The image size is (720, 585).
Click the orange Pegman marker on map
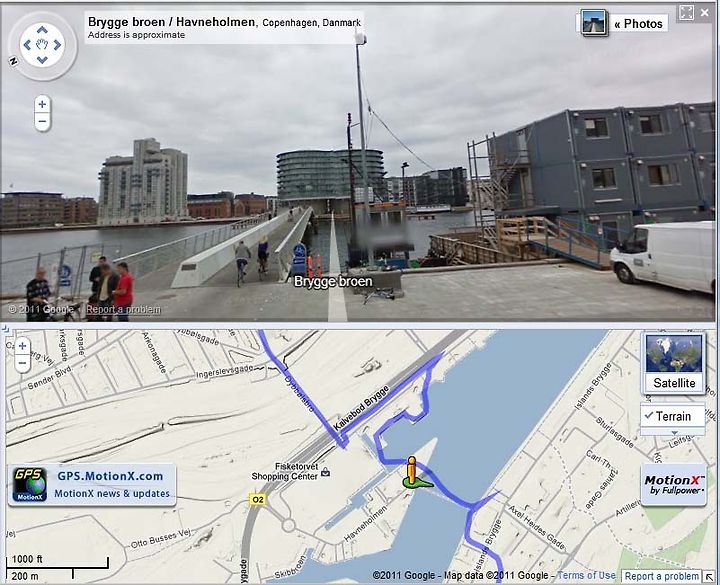pyautogui.click(x=413, y=472)
